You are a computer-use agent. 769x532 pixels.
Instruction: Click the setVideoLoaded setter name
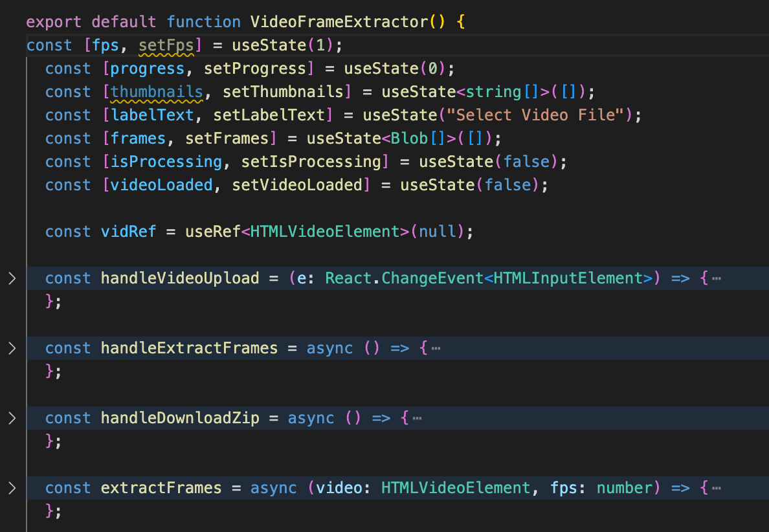click(x=296, y=185)
